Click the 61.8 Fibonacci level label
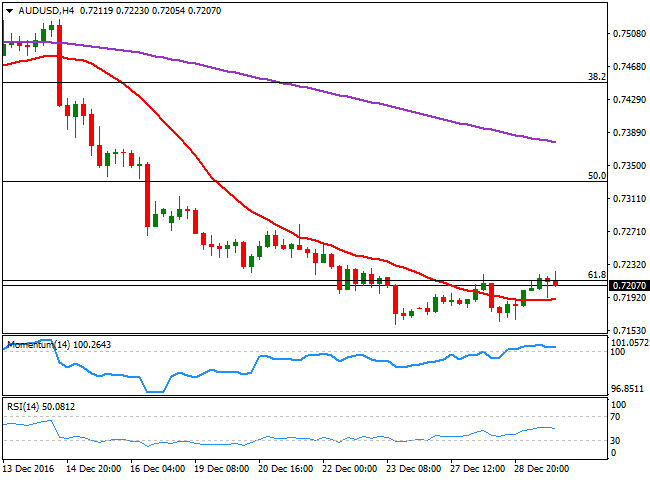Image resolution: width=650 pixels, height=480 pixels. pyautogui.click(x=597, y=275)
